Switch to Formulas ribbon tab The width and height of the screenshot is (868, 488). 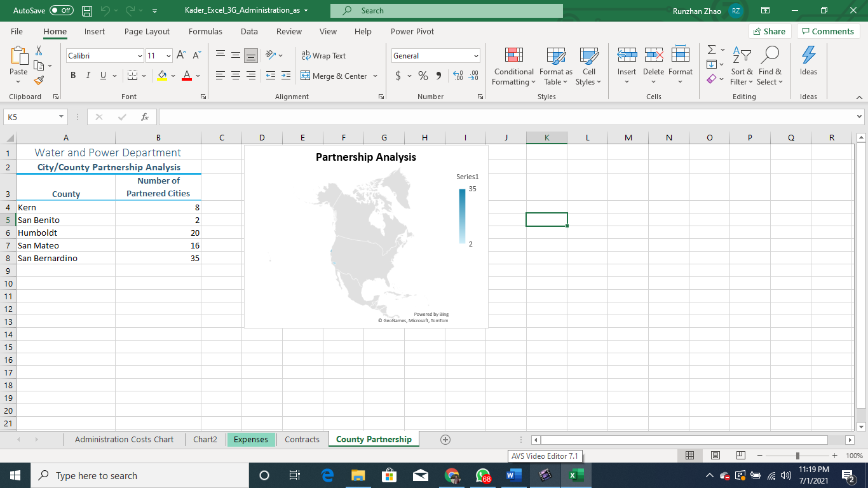tap(205, 31)
